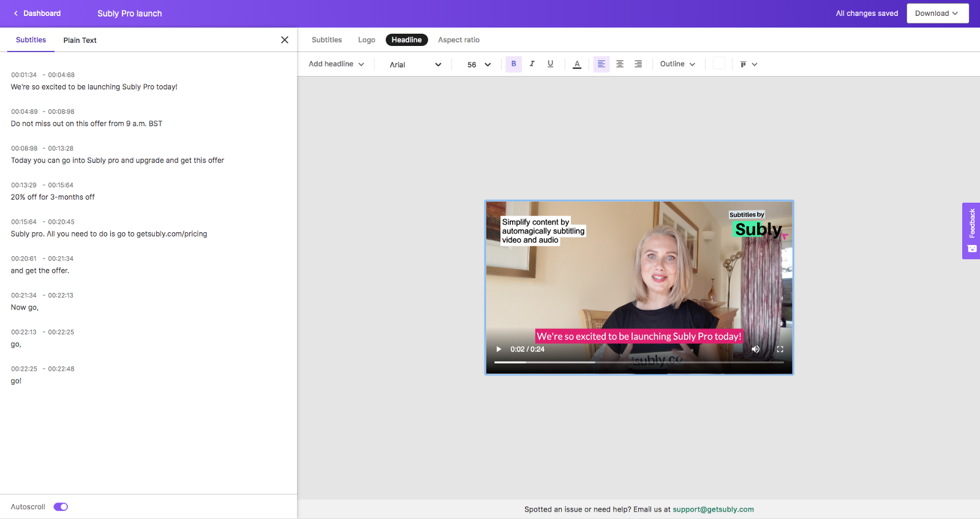Enter fullscreen video mode
Image resolution: width=980 pixels, height=519 pixels.
pos(780,349)
